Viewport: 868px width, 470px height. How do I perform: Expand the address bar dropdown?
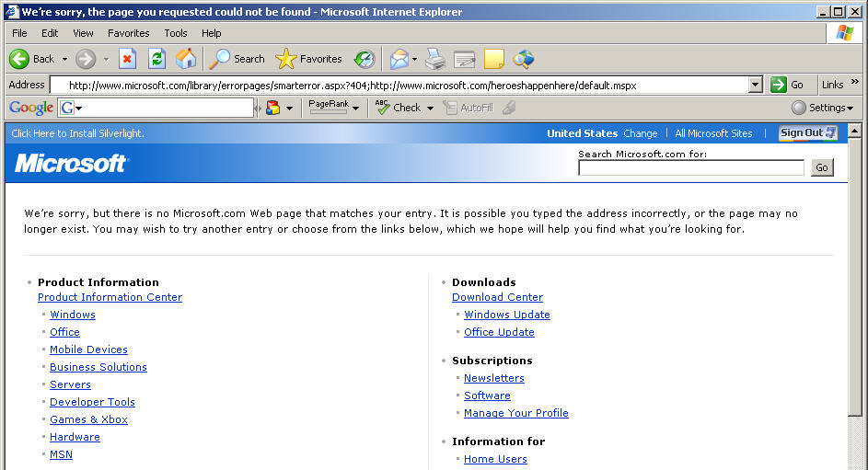pyautogui.click(x=755, y=85)
